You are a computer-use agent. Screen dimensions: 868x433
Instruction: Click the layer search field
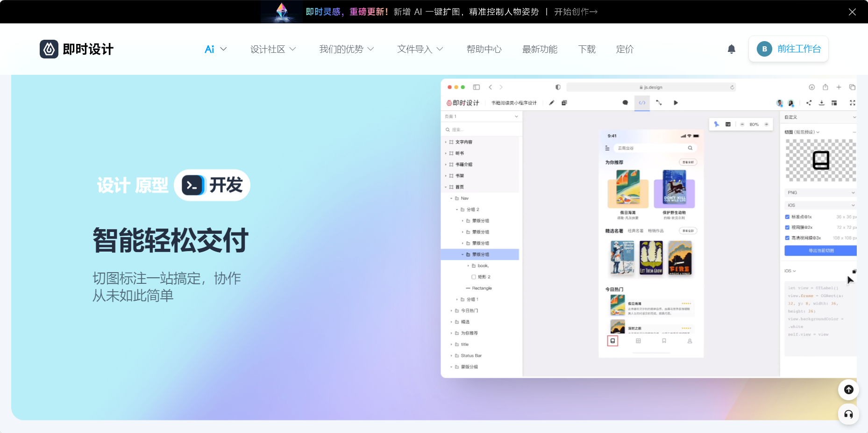481,130
